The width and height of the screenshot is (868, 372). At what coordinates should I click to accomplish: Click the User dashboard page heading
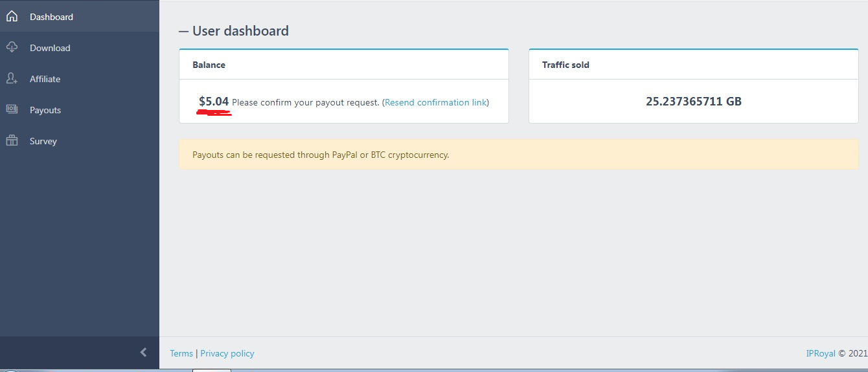tap(240, 30)
